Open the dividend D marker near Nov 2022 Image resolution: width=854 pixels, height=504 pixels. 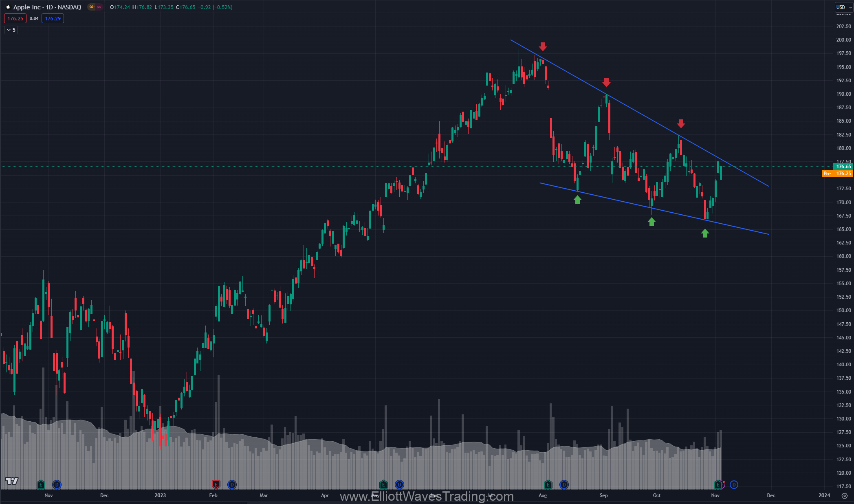57,484
